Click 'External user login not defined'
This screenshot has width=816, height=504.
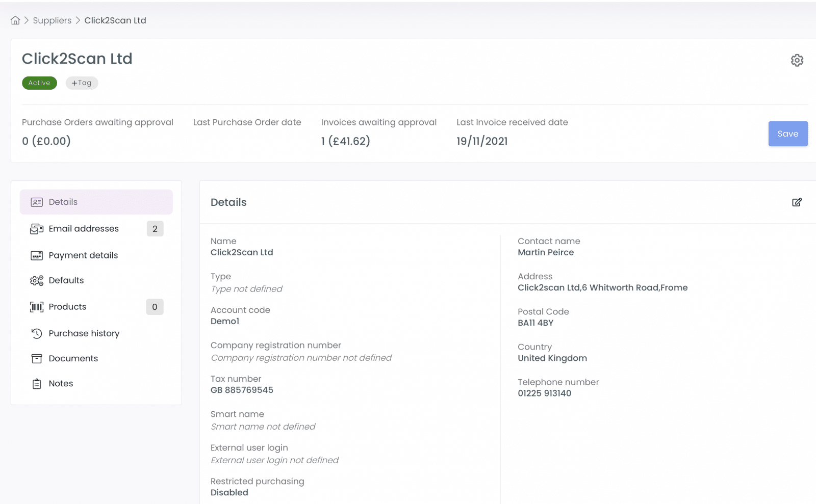pyautogui.click(x=274, y=460)
